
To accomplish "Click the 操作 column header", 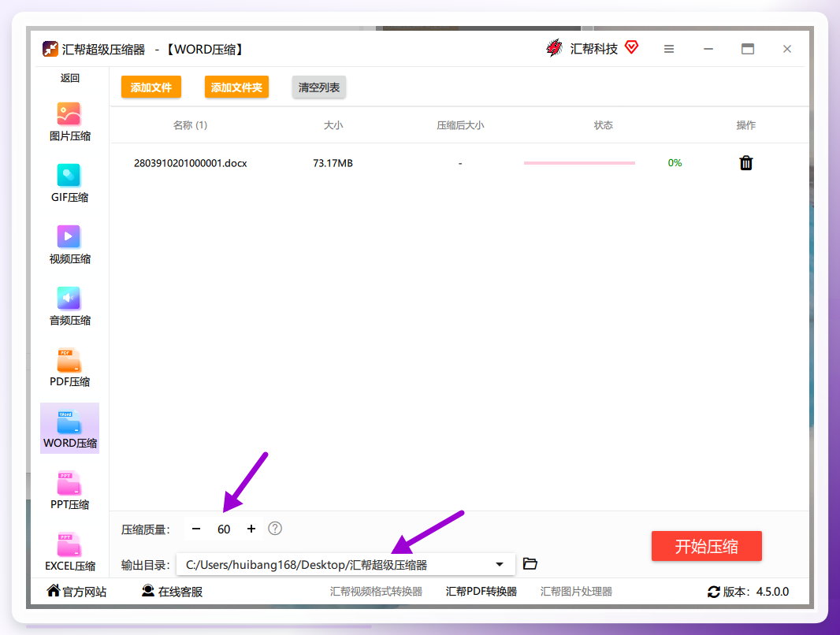I will click(x=745, y=125).
